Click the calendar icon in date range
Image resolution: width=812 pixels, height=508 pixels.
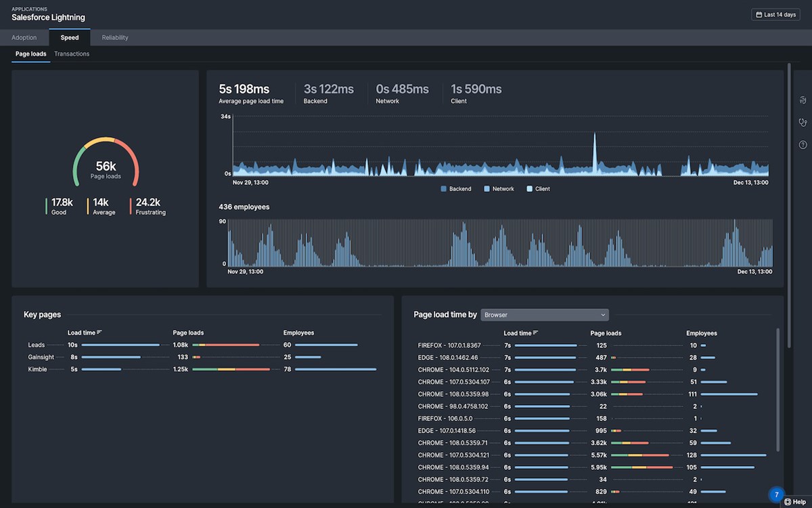(759, 14)
